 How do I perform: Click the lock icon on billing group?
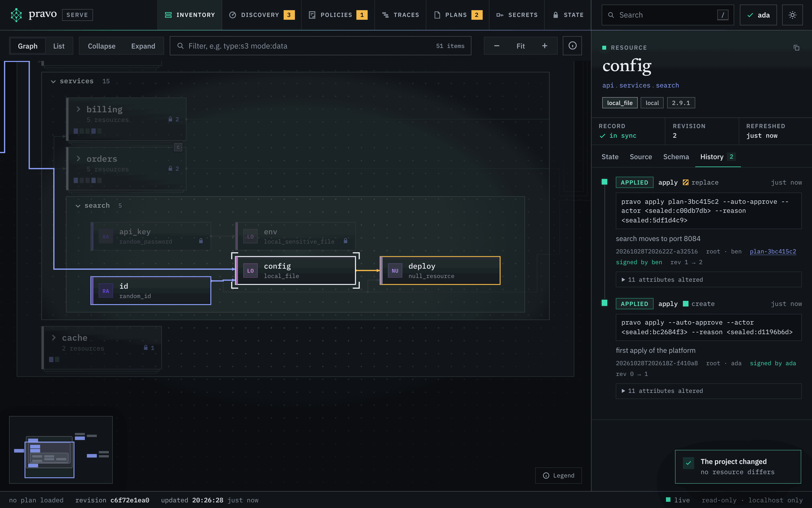coord(170,119)
